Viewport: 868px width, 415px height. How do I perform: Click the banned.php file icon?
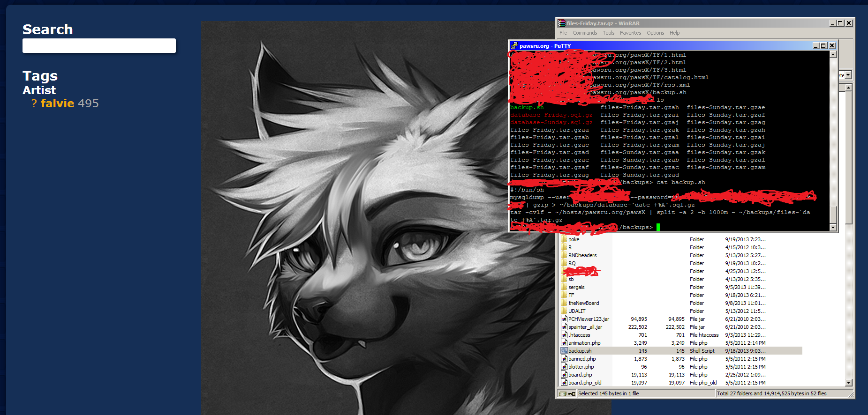coord(564,359)
